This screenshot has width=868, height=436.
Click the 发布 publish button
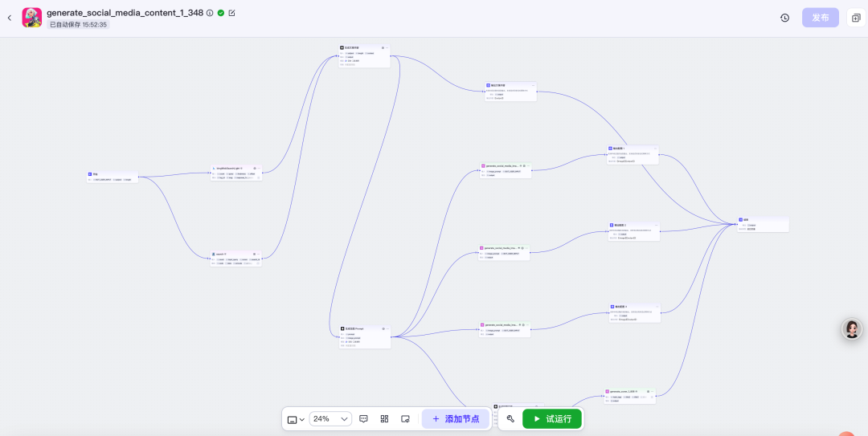tap(820, 18)
